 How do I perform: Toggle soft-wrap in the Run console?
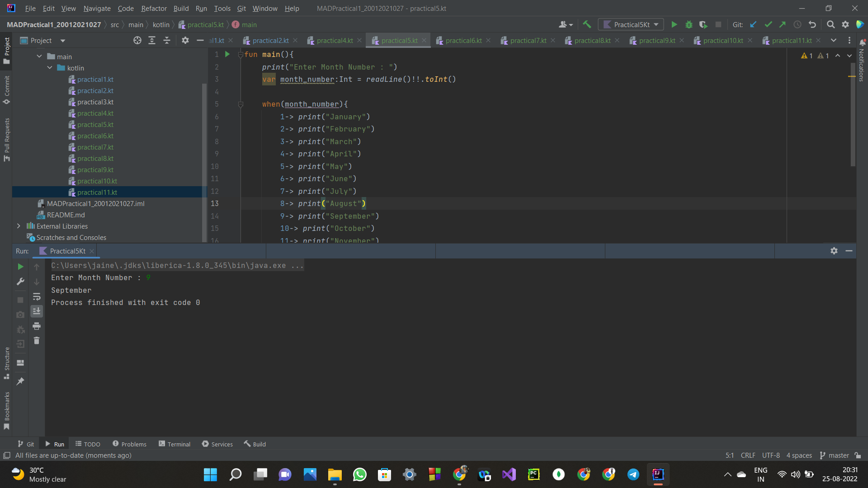[x=37, y=297]
